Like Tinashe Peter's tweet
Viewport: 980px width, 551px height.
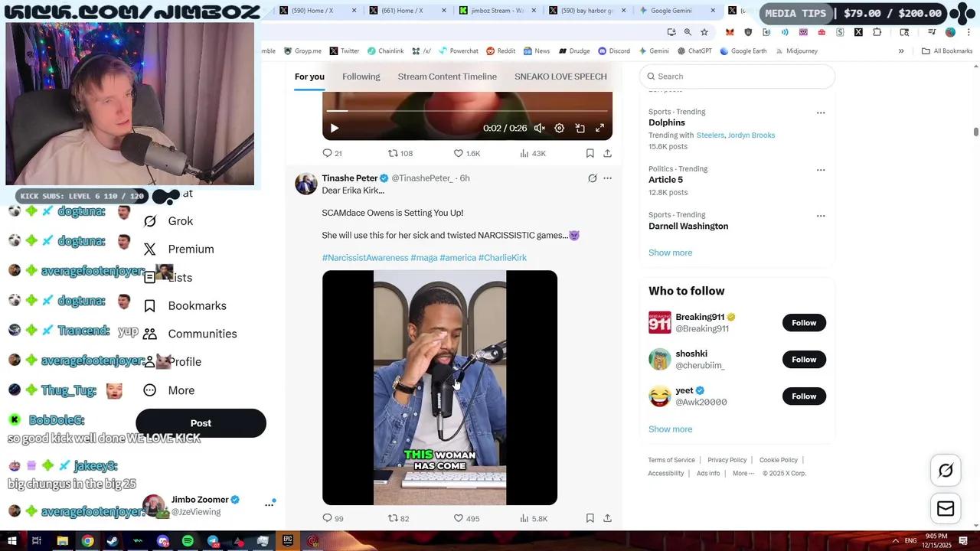coord(458,518)
